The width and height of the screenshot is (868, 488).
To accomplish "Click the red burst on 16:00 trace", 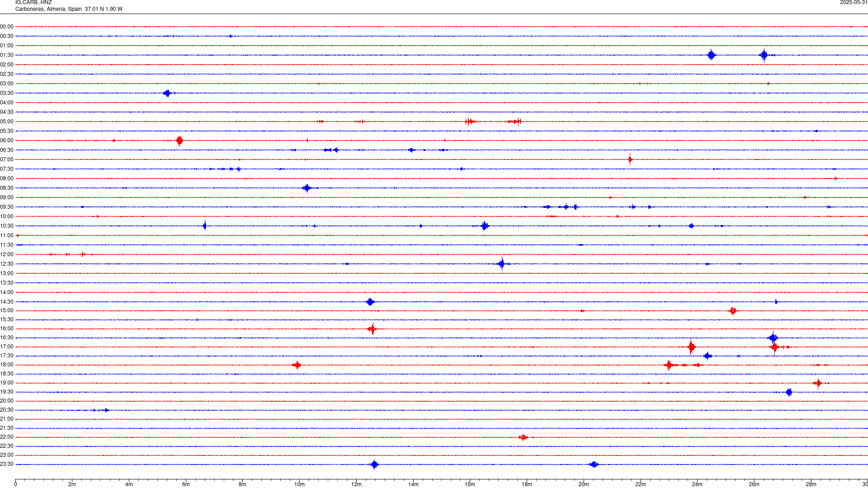I will pos(372,329).
